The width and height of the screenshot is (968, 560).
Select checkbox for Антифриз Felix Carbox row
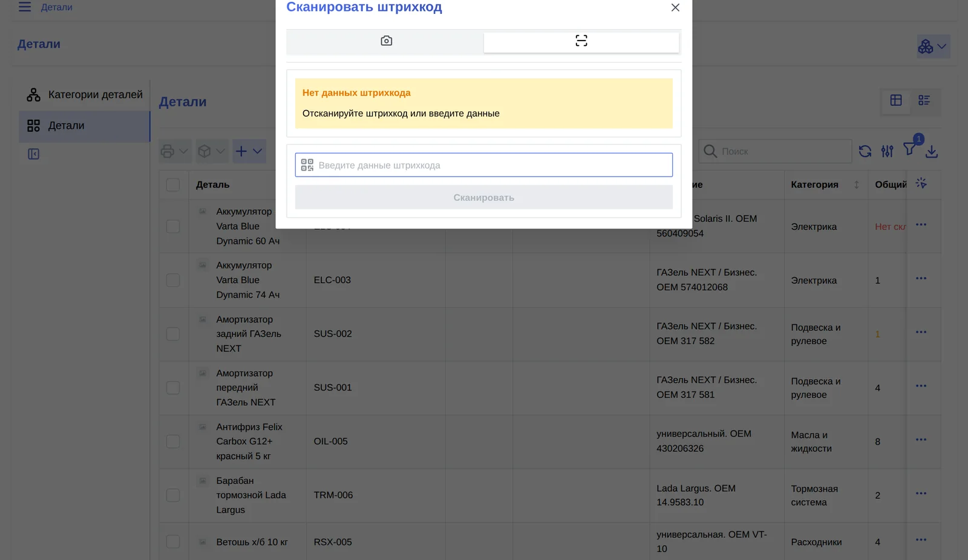[173, 441]
